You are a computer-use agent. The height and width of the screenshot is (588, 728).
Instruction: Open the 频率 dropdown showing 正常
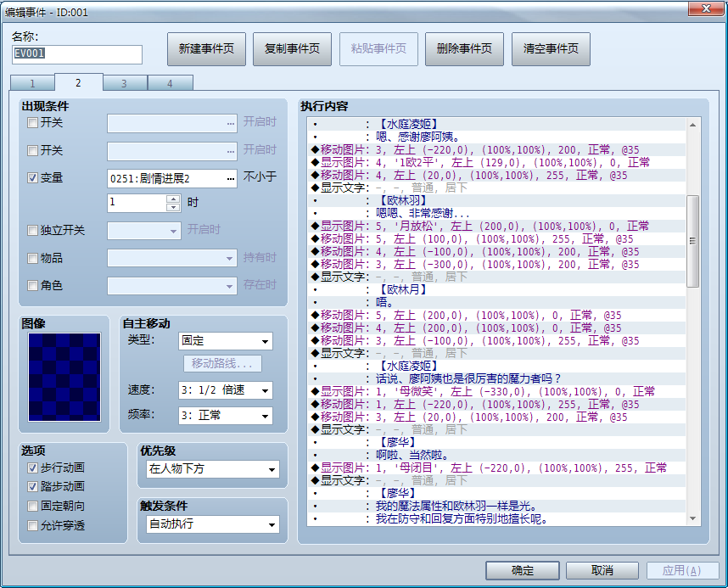[225, 415]
